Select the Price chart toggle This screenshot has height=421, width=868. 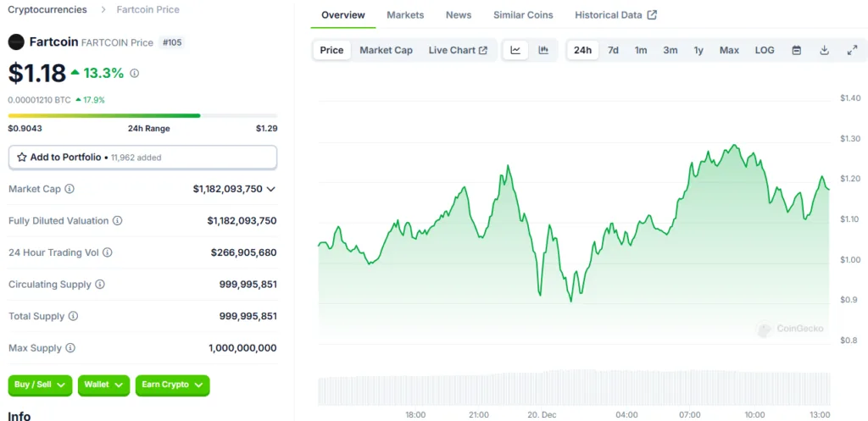pyautogui.click(x=331, y=50)
